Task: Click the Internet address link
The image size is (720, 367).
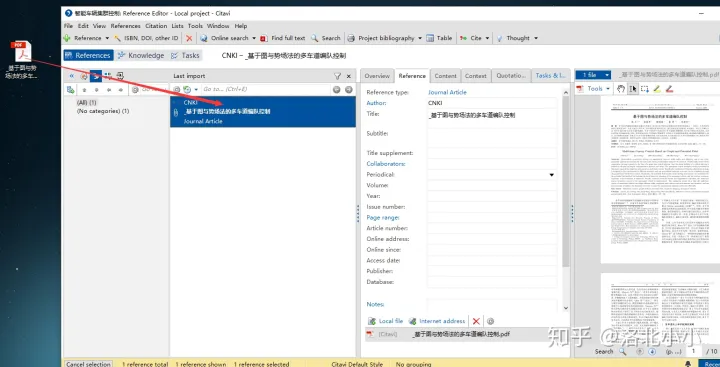Action: coord(437,321)
